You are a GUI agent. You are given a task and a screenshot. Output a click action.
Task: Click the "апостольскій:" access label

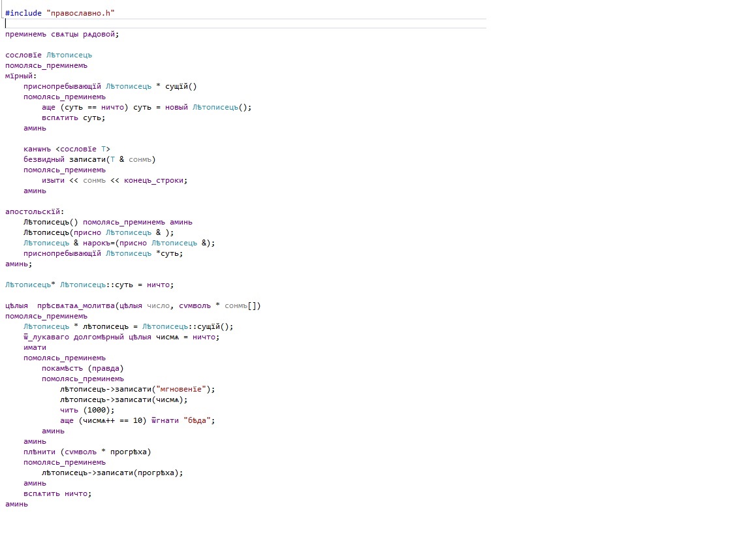35,211
